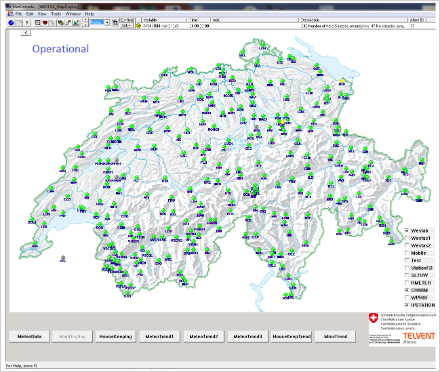This screenshot has width=440, height=372.
Task: Click the Time column header
Action: (199, 20)
